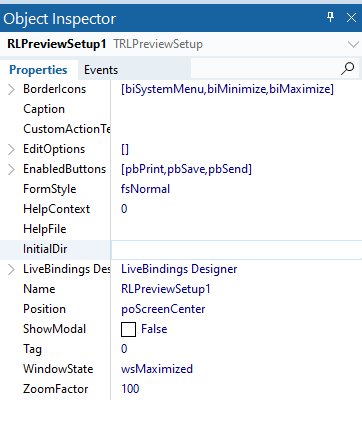The height and width of the screenshot is (425, 362).
Task: Click the Caption value cell
Action: pyautogui.click(x=236, y=109)
